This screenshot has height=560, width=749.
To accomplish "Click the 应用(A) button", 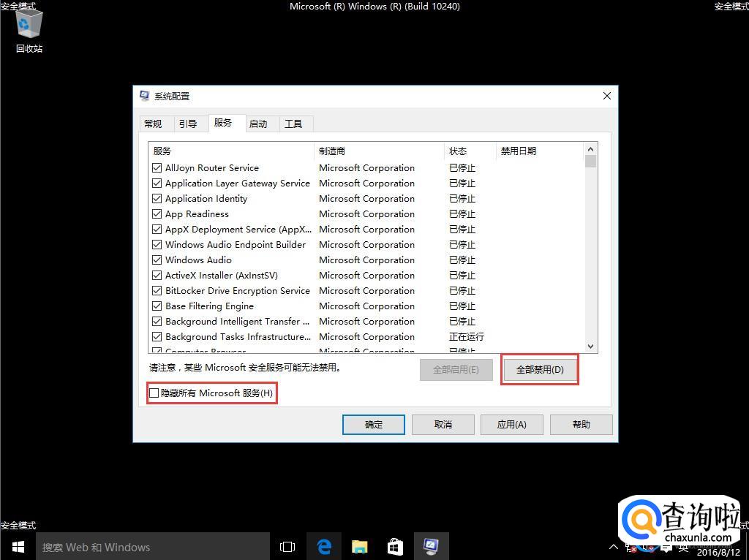I will [x=511, y=425].
